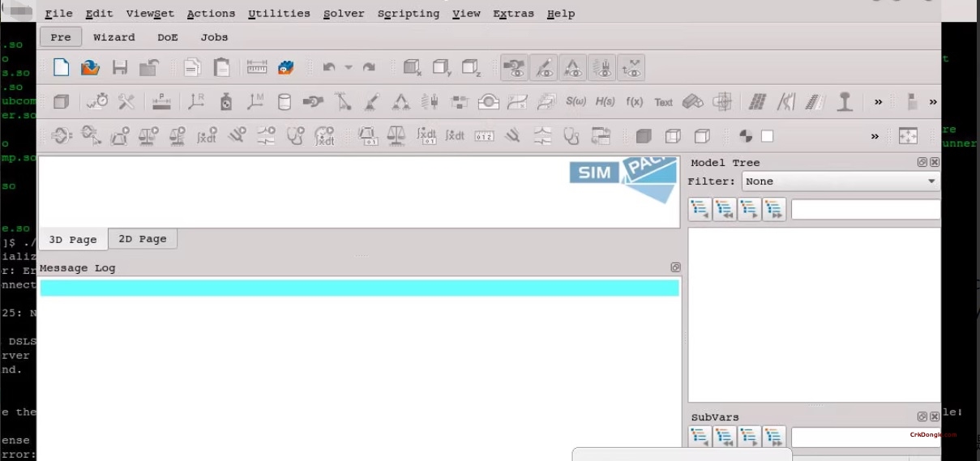Click the fit-to-view icon with four arrows
Image resolution: width=980 pixels, height=461 pixels.
pos(908,136)
